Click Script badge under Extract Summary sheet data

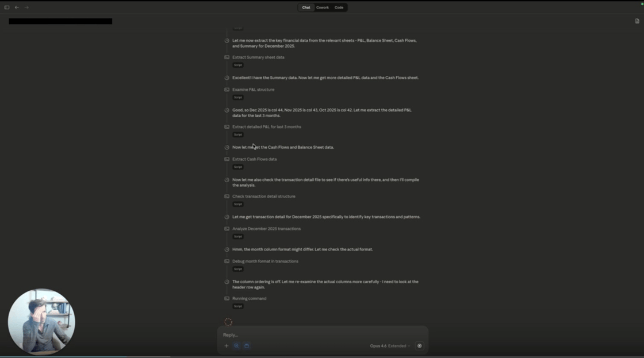pyautogui.click(x=238, y=65)
